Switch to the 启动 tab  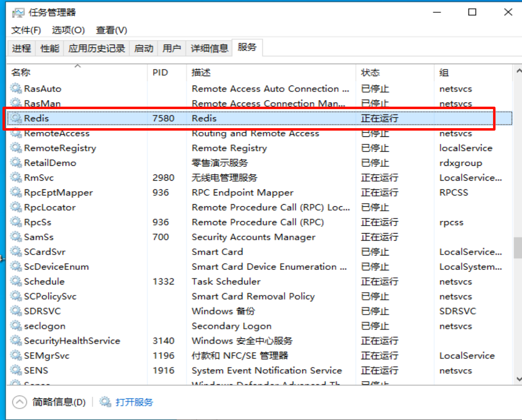(x=144, y=48)
